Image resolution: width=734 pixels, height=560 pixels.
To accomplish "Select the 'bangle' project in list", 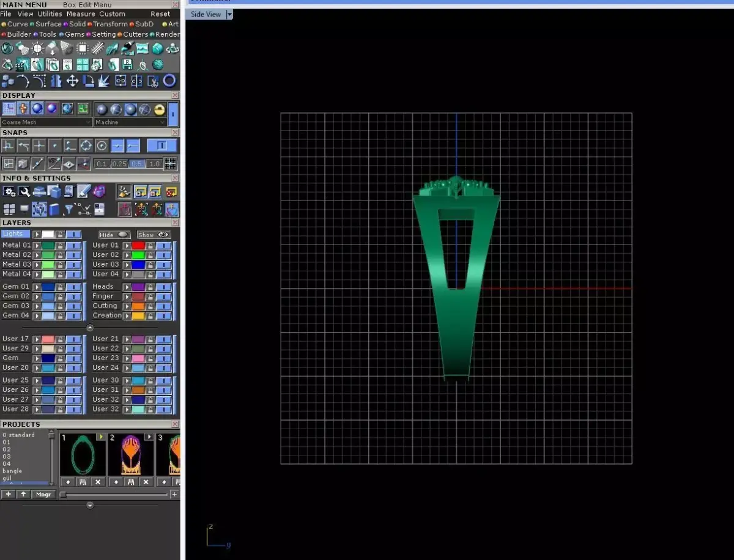I will pos(12,471).
